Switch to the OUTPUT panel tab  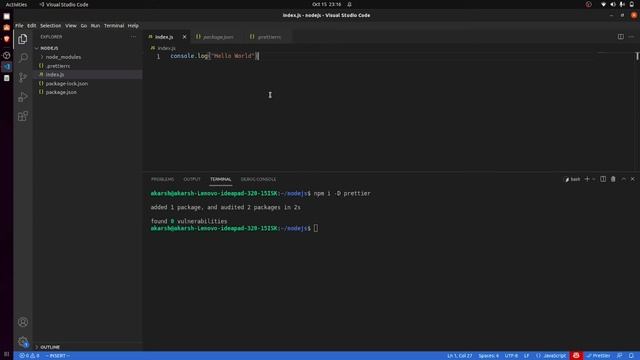(192, 179)
